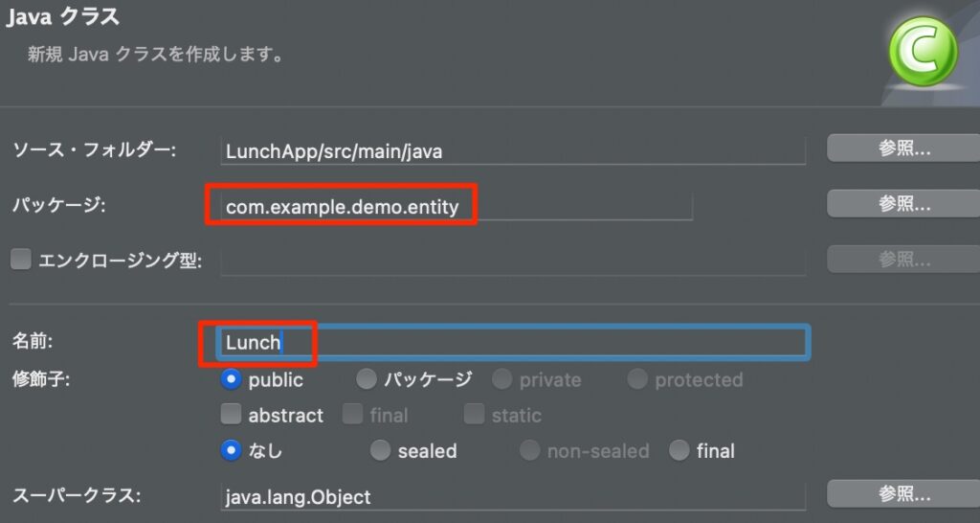Toggle the disabled final modifier checkbox
This screenshot has width=980, height=523.
pos(352,415)
